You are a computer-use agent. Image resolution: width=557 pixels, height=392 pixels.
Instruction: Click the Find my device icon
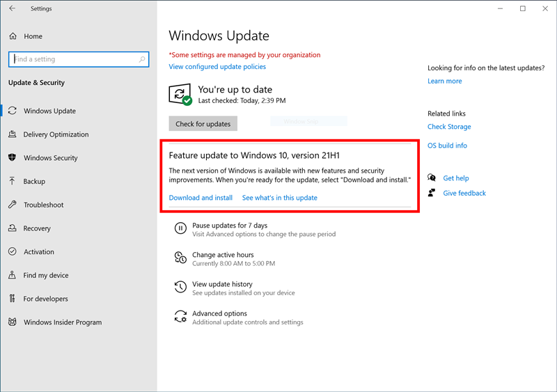(x=13, y=275)
